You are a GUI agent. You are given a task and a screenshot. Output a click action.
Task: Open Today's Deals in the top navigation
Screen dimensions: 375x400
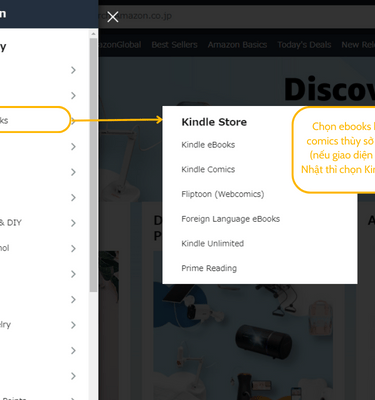click(x=304, y=45)
